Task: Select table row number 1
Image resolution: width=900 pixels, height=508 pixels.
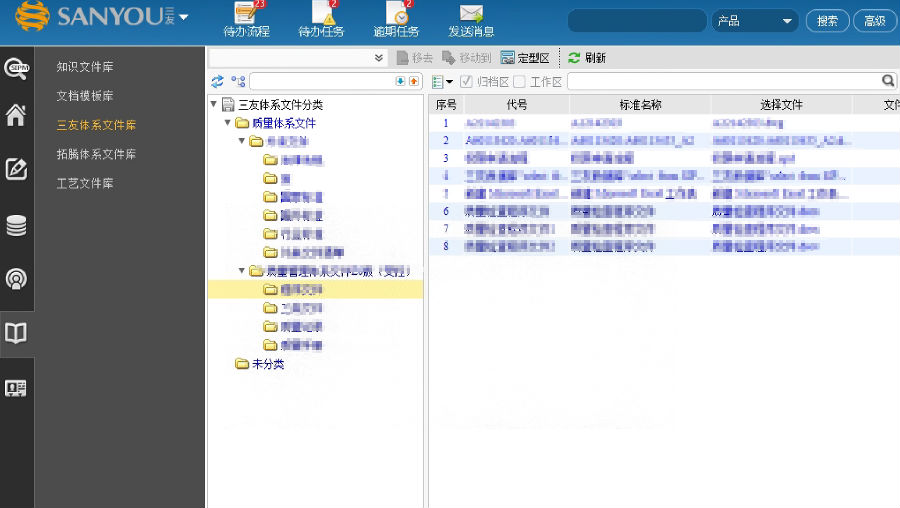Action: click(664, 123)
